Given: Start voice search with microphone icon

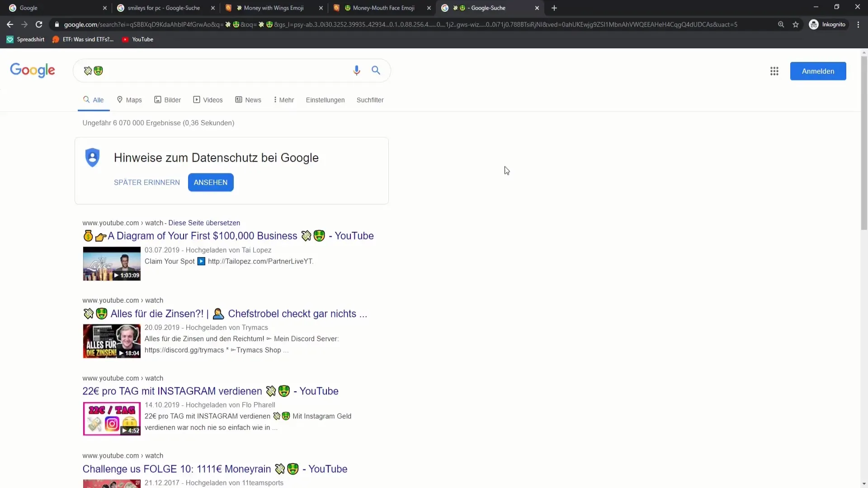Looking at the screenshot, I should 357,70.
